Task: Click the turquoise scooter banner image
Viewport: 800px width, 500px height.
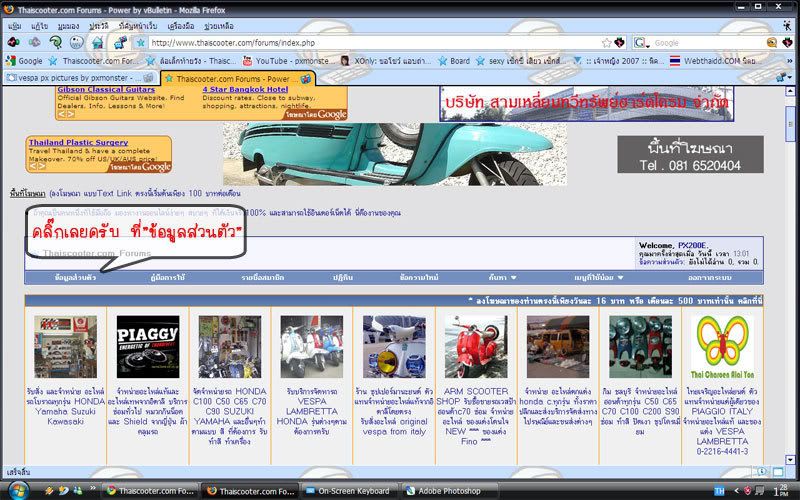Action: coord(394,154)
